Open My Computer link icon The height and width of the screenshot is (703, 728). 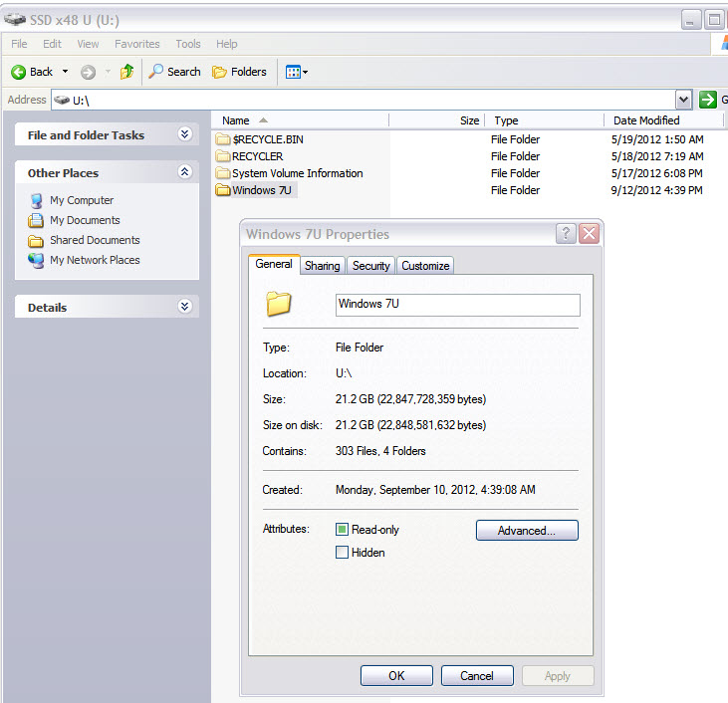(36, 200)
